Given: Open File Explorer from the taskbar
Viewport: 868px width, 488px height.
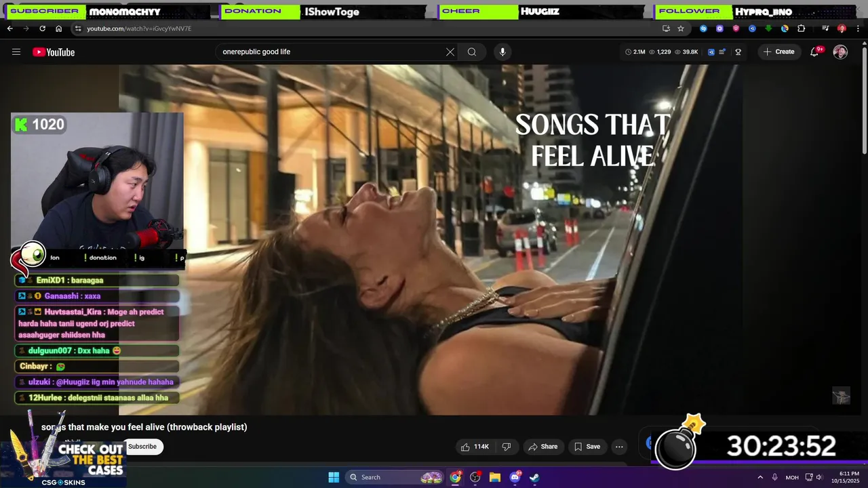Looking at the screenshot, I should (x=495, y=477).
